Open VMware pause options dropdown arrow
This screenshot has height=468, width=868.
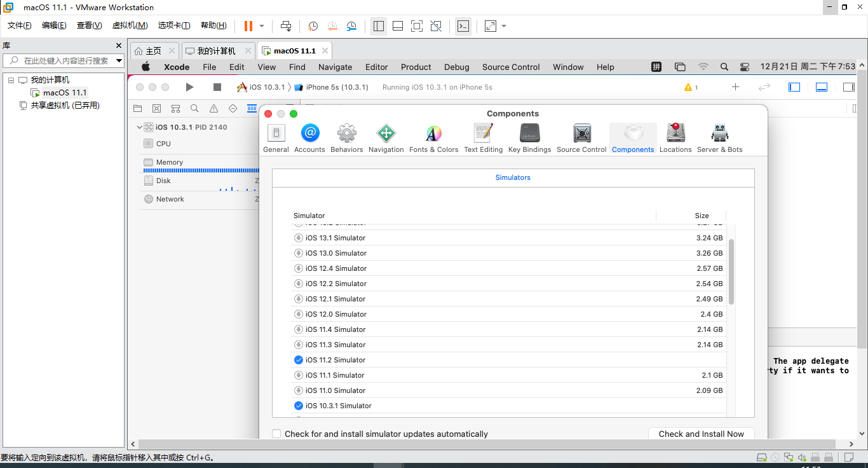[262, 26]
